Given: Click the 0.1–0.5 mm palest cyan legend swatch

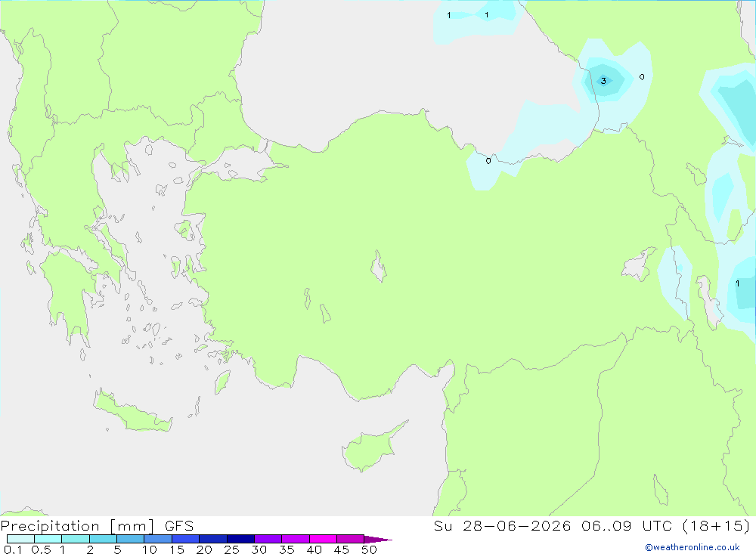Looking at the screenshot, I should [20, 539].
